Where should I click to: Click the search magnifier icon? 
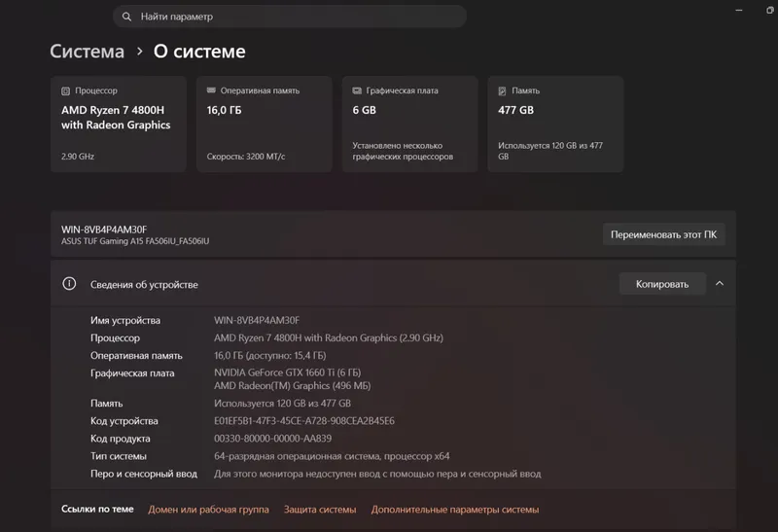coord(127,17)
